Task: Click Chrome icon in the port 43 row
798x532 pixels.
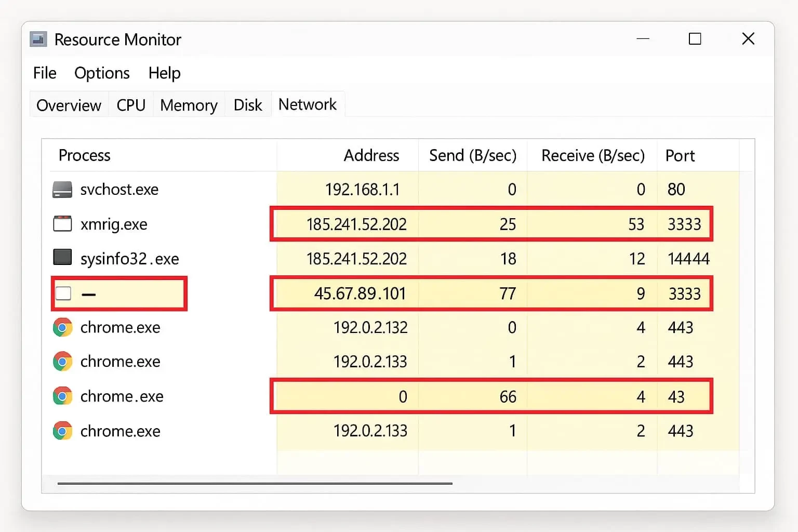Action: click(x=62, y=396)
